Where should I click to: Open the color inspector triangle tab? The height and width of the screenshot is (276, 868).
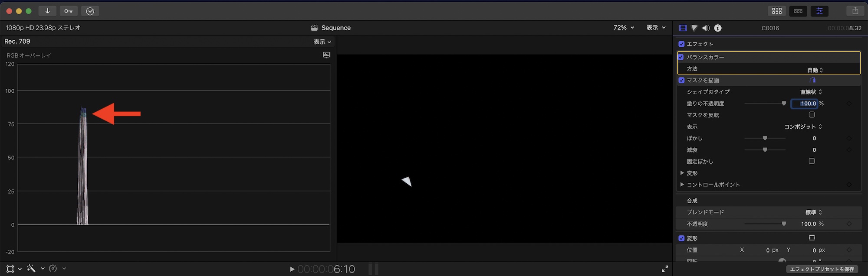pos(694,28)
